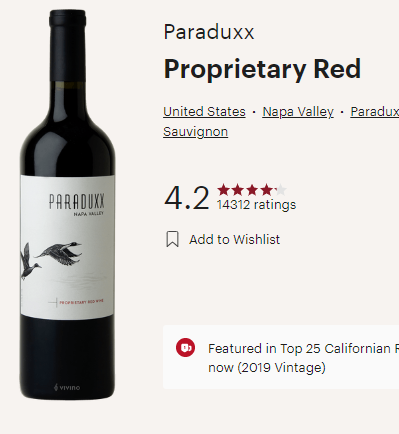Click the fifth partially grey rating star

pos(281,190)
